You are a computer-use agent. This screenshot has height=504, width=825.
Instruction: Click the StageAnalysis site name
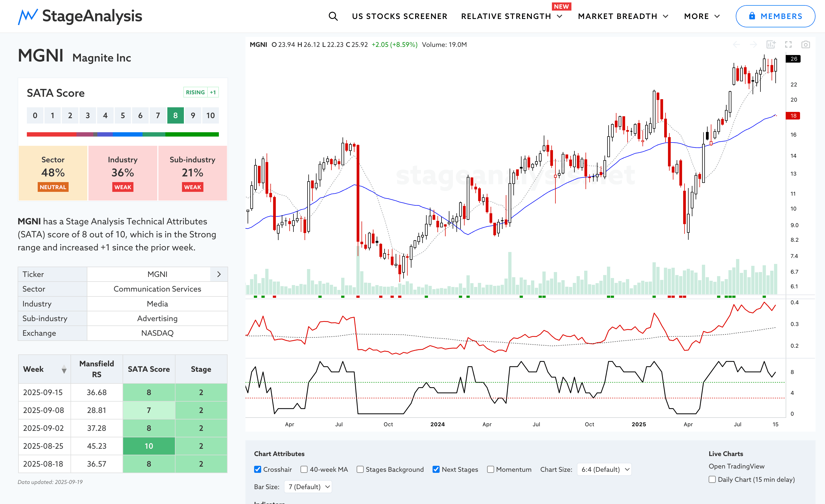pyautogui.click(x=92, y=16)
